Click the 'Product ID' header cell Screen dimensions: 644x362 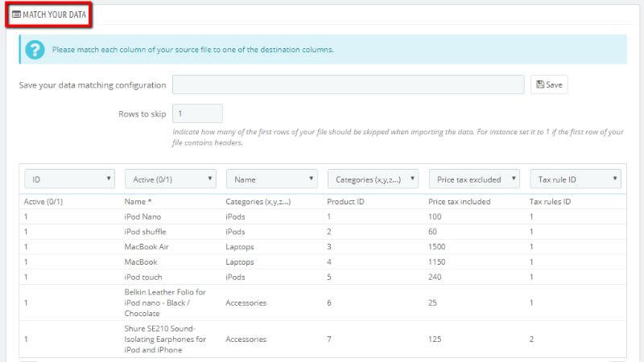pyautogui.click(x=345, y=202)
